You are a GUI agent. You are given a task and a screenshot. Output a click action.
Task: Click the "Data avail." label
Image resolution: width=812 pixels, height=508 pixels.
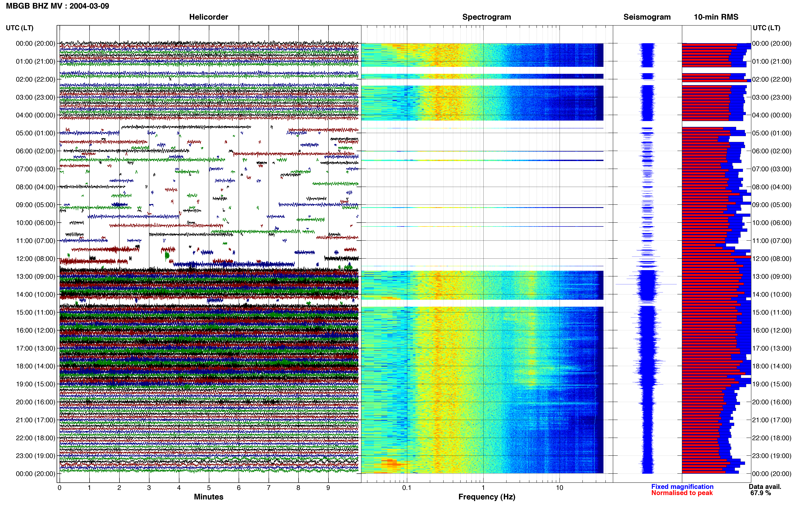pos(765,486)
